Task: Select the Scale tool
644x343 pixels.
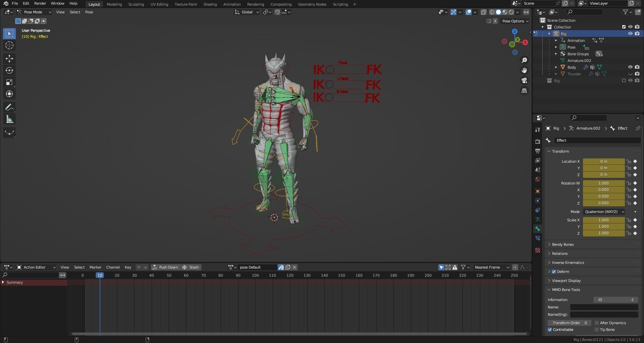Action: (9, 82)
